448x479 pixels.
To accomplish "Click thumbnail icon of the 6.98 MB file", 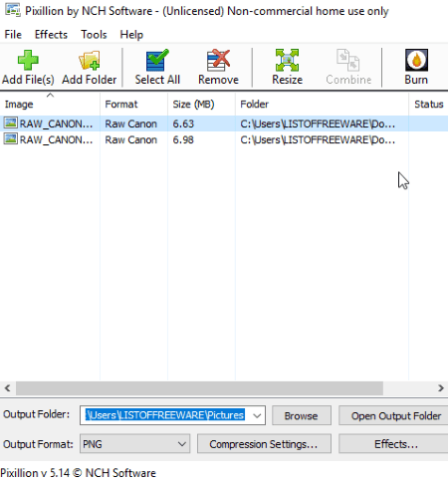I will (x=10, y=138).
